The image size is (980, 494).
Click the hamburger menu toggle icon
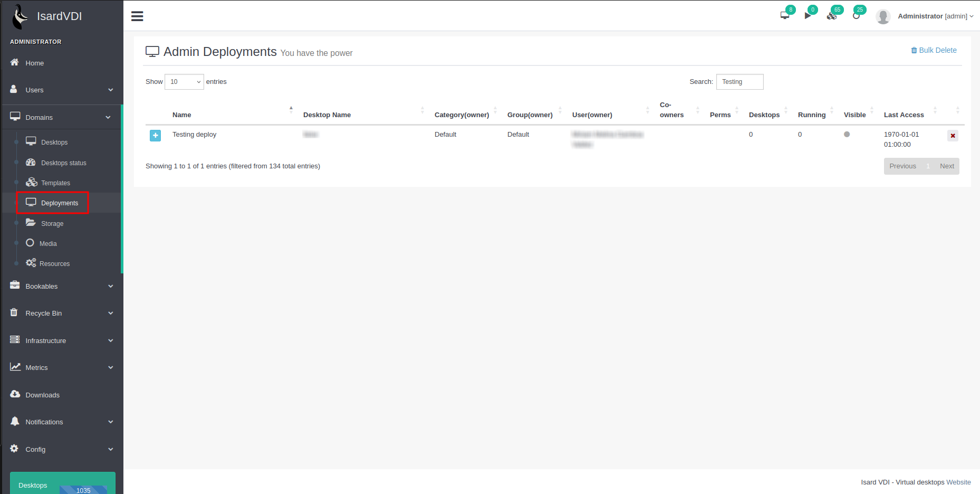click(137, 16)
